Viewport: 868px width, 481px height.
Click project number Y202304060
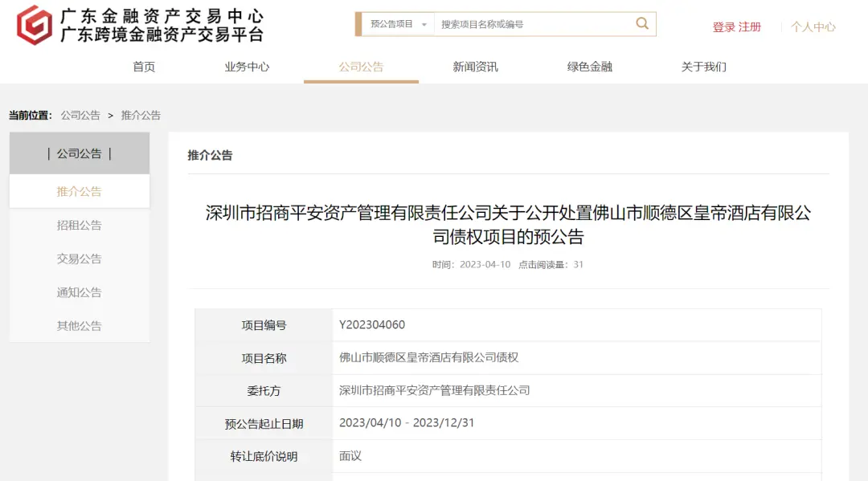point(372,324)
